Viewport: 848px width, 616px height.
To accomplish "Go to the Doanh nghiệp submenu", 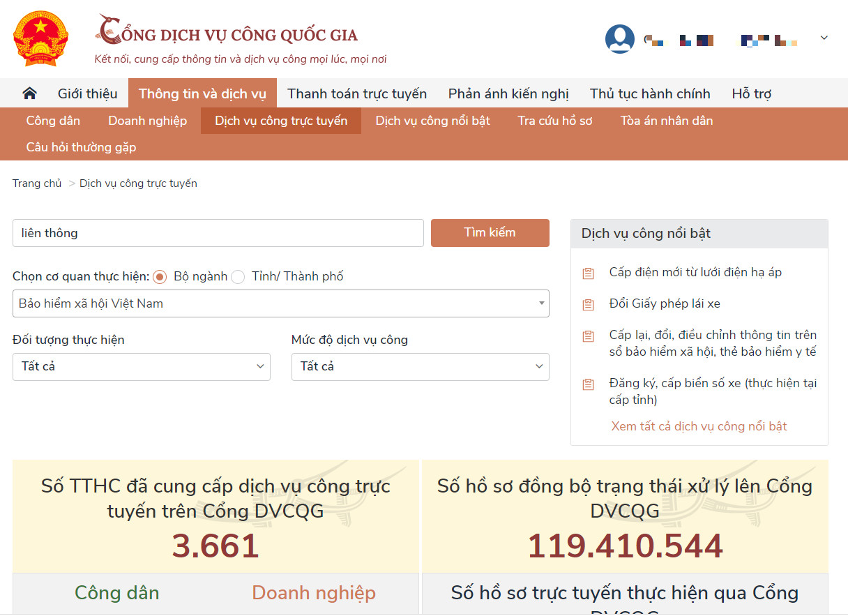I will click(148, 121).
